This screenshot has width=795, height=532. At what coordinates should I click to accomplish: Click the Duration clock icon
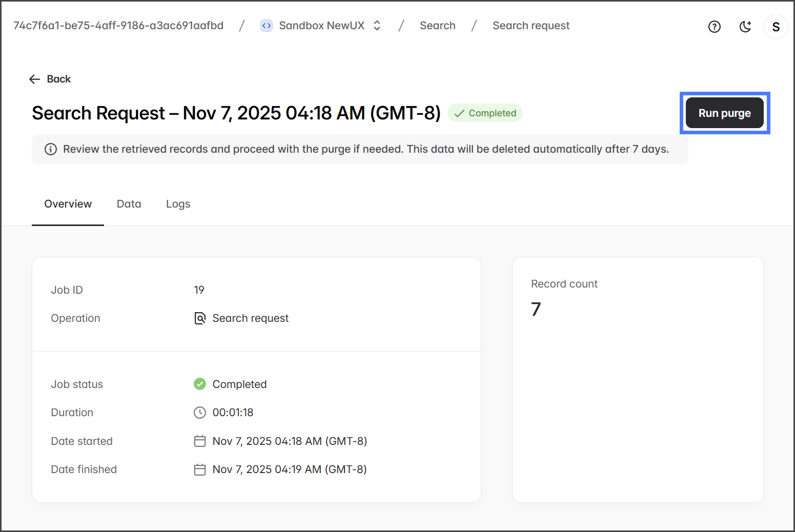click(200, 413)
